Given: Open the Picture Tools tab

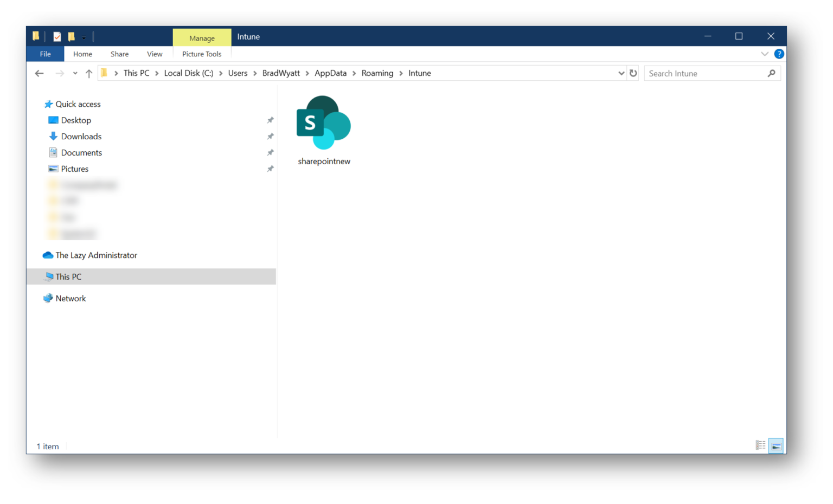Looking at the screenshot, I should coord(202,54).
